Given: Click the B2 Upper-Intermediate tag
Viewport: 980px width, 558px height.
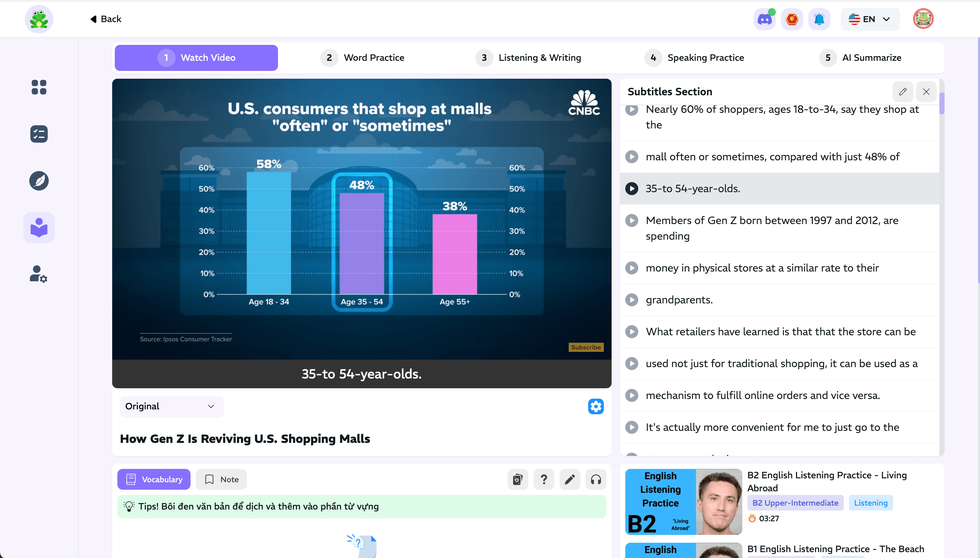Looking at the screenshot, I should [x=795, y=503].
